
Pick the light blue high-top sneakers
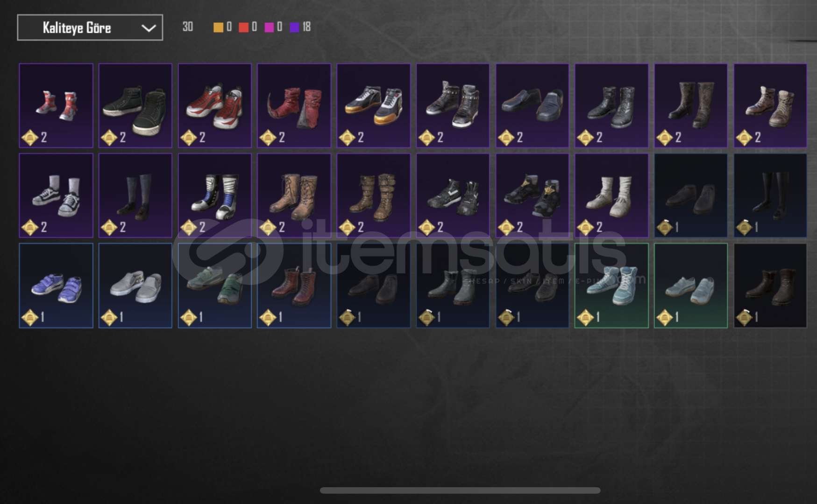coord(611,286)
